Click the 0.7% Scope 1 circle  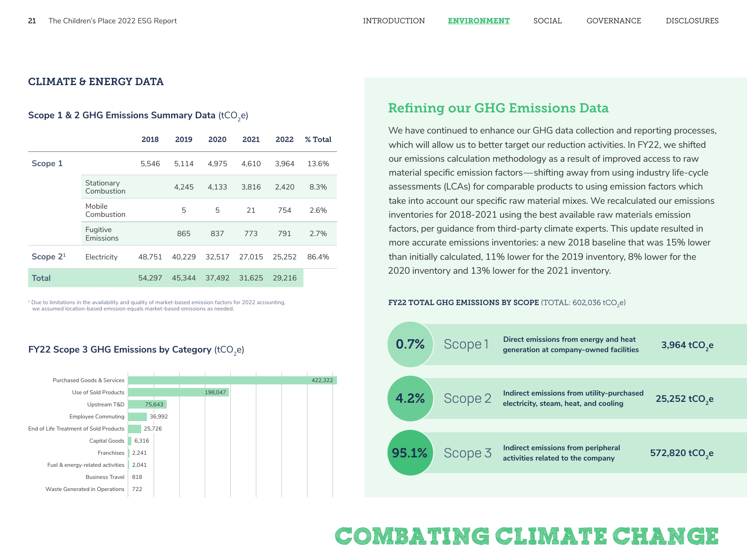pos(410,344)
